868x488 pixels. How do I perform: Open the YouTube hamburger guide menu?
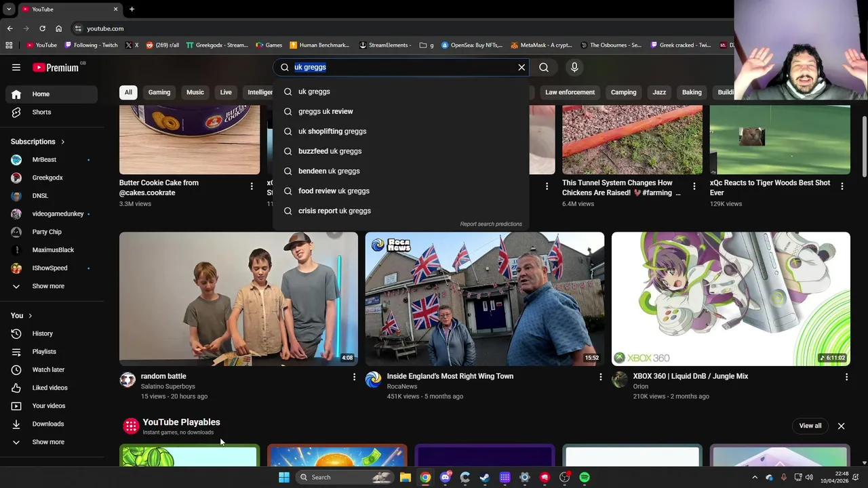16,67
